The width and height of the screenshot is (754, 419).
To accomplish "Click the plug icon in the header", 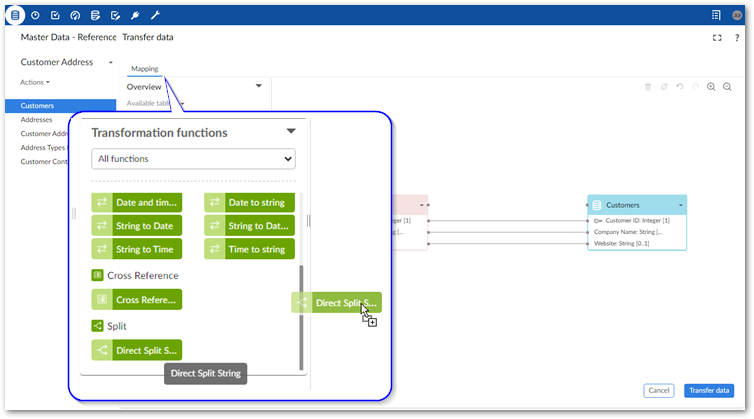I will pos(134,15).
